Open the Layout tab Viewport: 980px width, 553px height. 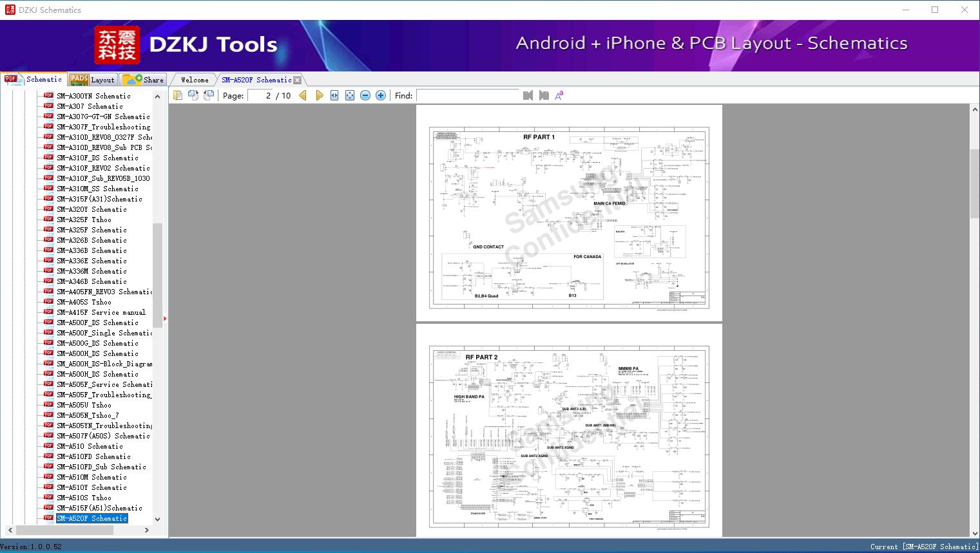click(93, 80)
